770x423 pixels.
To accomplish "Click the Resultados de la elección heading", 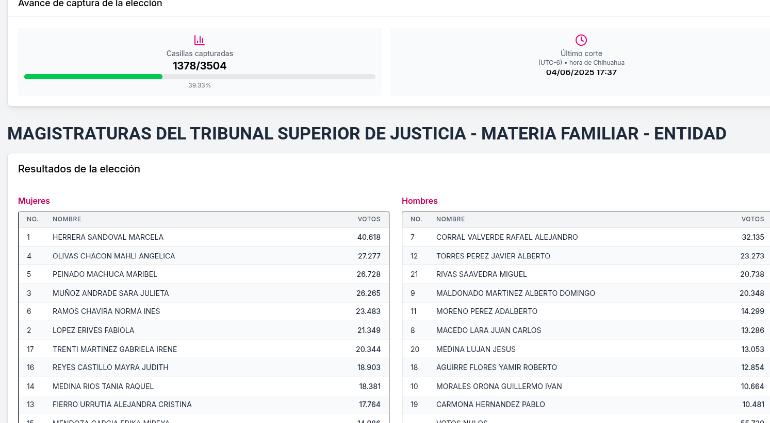I will click(x=79, y=169).
